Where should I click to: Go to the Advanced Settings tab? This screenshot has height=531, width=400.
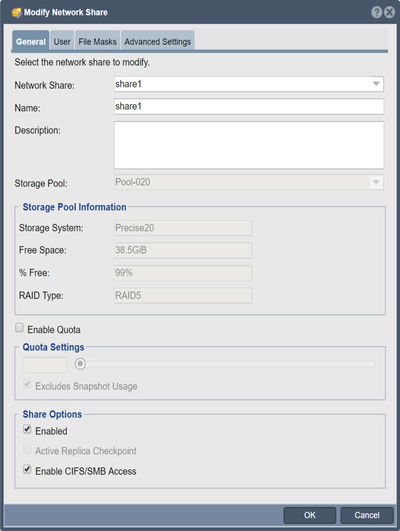[157, 41]
